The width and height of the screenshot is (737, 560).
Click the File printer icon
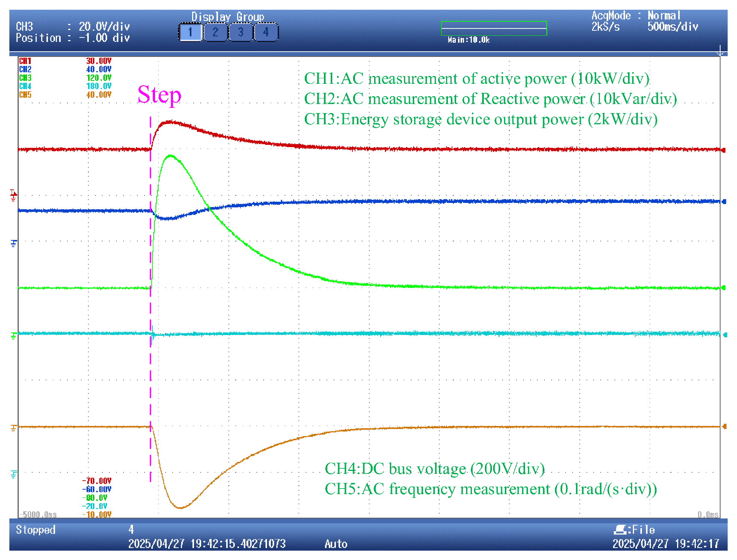[x=620, y=529]
